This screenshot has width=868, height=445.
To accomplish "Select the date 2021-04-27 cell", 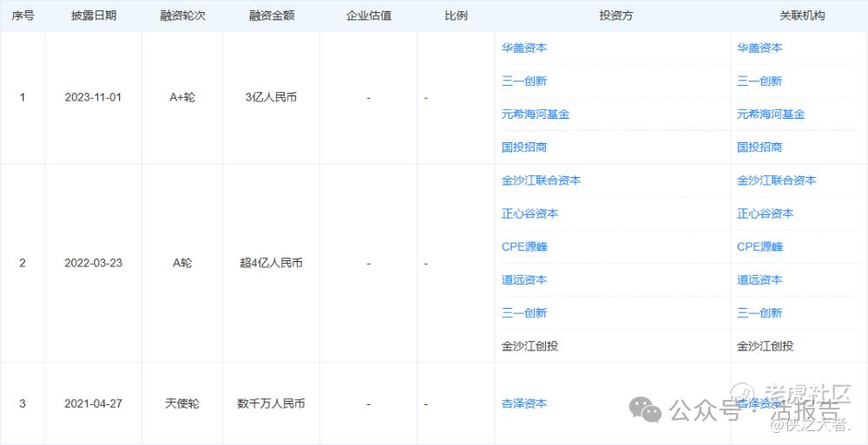I will (93, 404).
